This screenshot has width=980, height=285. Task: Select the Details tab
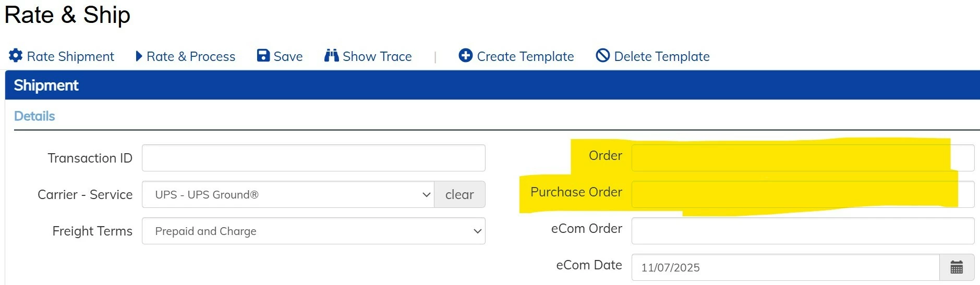pyautogui.click(x=34, y=116)
